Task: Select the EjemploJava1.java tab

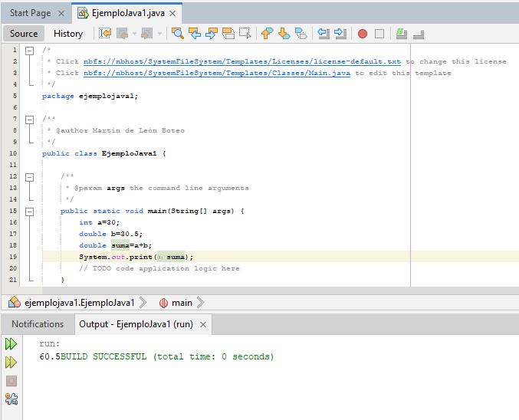Action: (x=128, y=13)
